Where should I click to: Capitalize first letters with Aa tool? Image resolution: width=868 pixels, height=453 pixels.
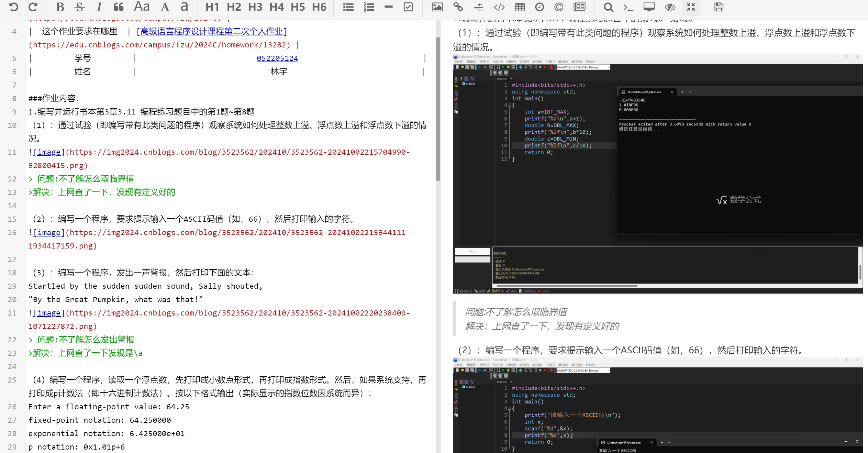click(x=142, y=7)
